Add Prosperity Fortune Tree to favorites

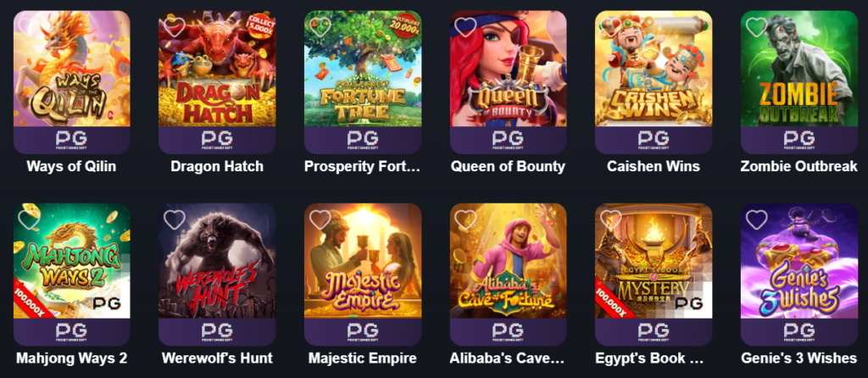coord(320,26)
